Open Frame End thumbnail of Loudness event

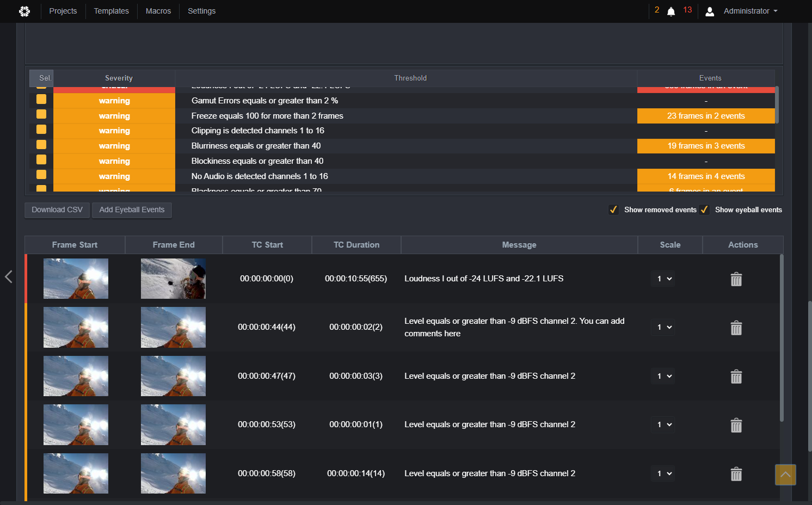173,279
